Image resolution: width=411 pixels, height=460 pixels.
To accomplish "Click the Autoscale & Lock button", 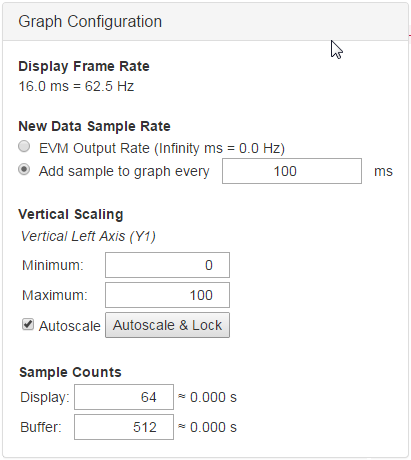I will click(167, 325).
